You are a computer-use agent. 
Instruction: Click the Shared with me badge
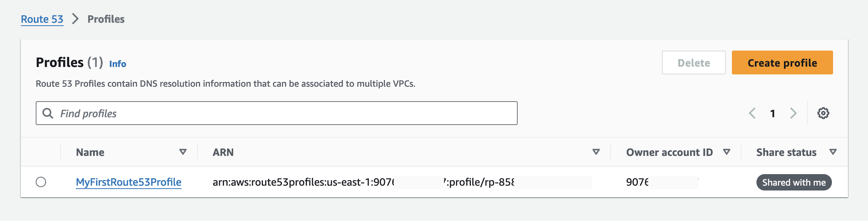click(794, 182)
